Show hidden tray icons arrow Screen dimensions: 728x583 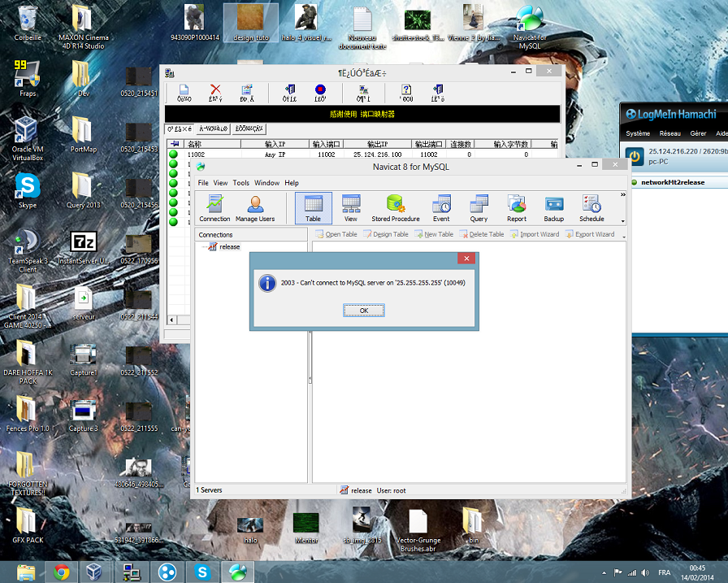pyautogui.click(x=604, y=572)
